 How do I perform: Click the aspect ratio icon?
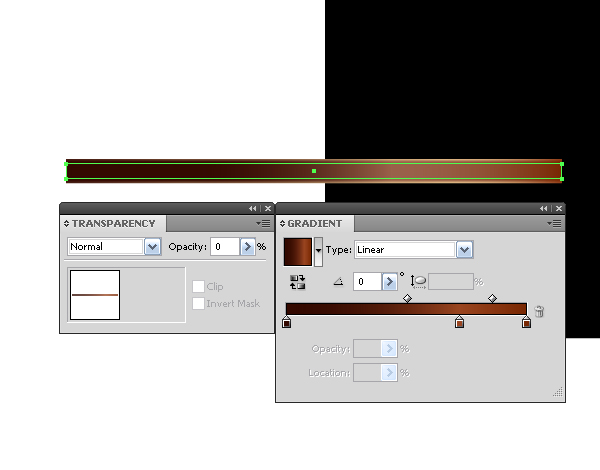coord(418,282)
